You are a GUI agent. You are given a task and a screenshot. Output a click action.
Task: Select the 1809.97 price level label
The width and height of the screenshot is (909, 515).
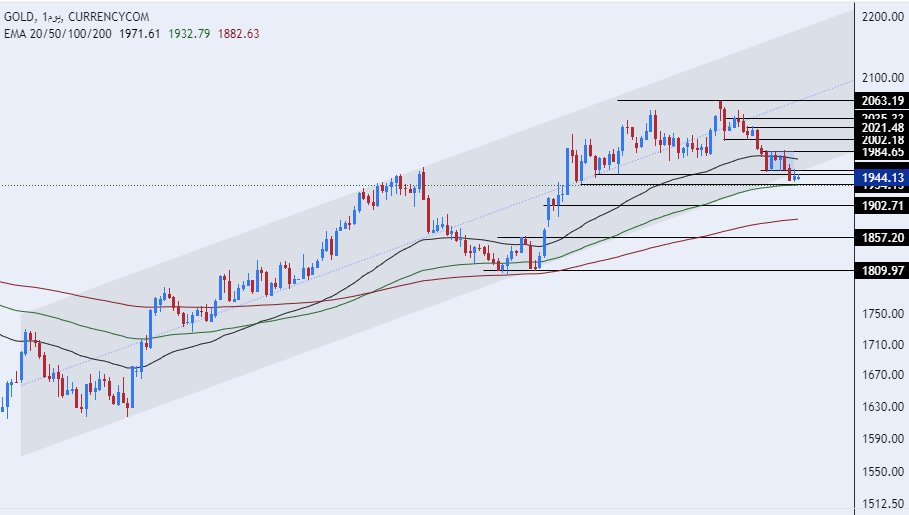pos(883,270)
